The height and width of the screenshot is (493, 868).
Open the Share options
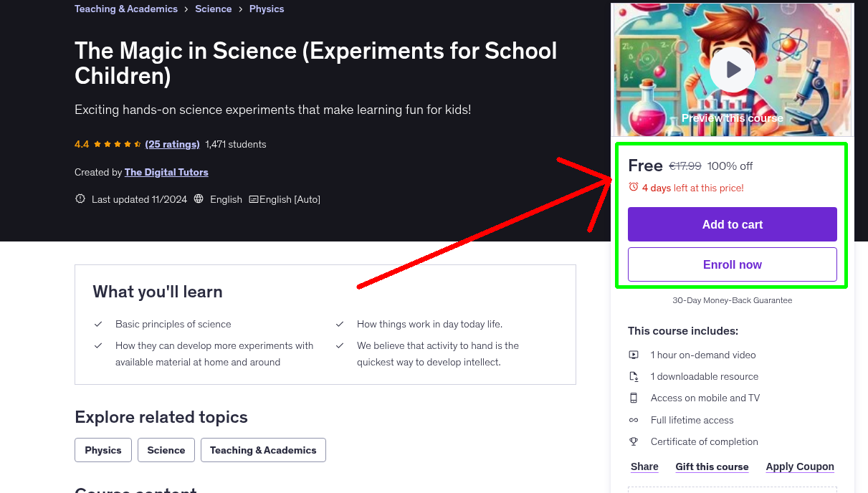[x=644, y=466]
